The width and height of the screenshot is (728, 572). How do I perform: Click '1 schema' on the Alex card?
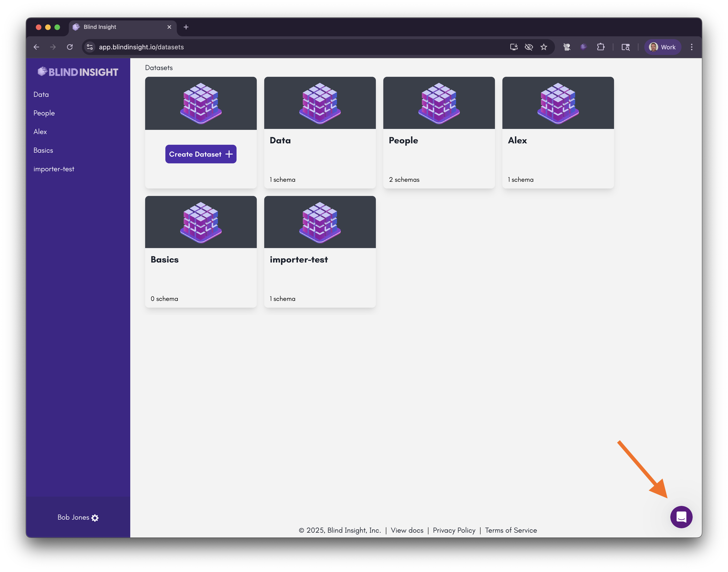point(521,179)
